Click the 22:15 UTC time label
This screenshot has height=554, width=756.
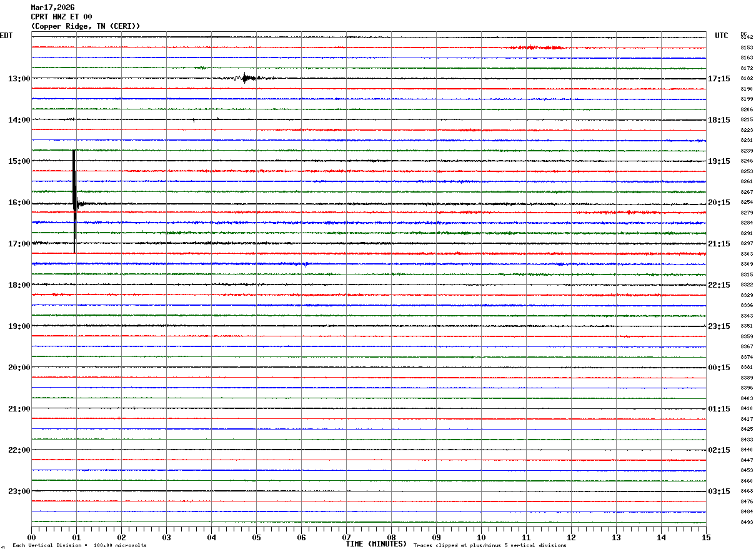click(x=719, y=285)
